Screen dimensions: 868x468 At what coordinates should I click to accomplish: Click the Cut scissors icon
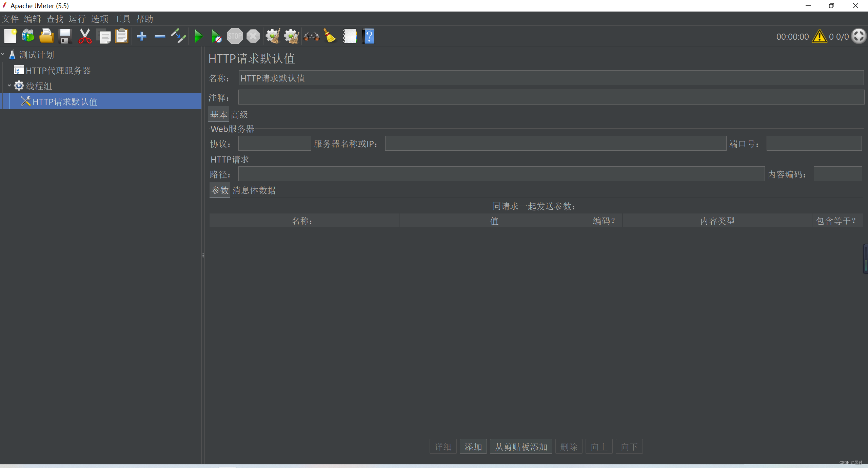pos(85,36)
